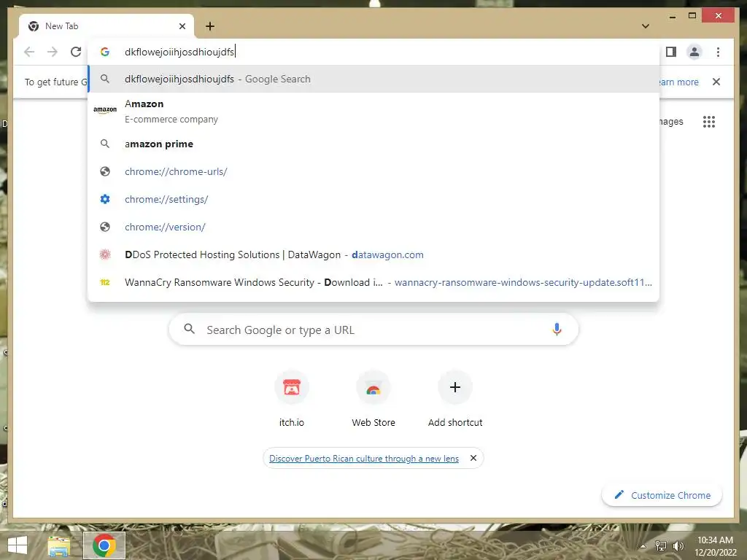Open a new tab with the plus button
Screen dimensions: 747x560
[x=210, y=26]
